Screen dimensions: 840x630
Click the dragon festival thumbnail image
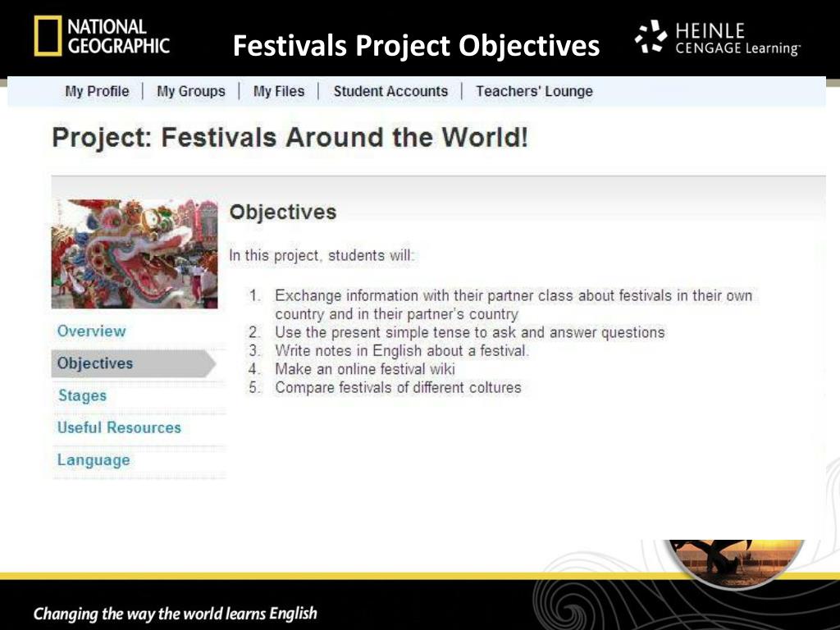point(135,254)
